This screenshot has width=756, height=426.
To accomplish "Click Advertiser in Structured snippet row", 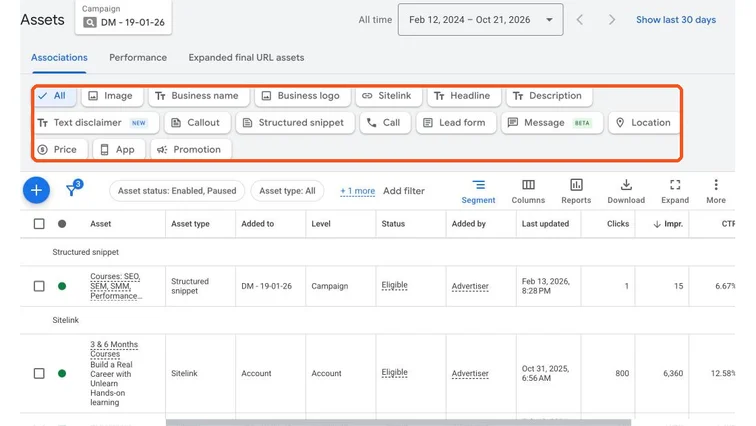I will pyautogui.click(x=470, y=286).
